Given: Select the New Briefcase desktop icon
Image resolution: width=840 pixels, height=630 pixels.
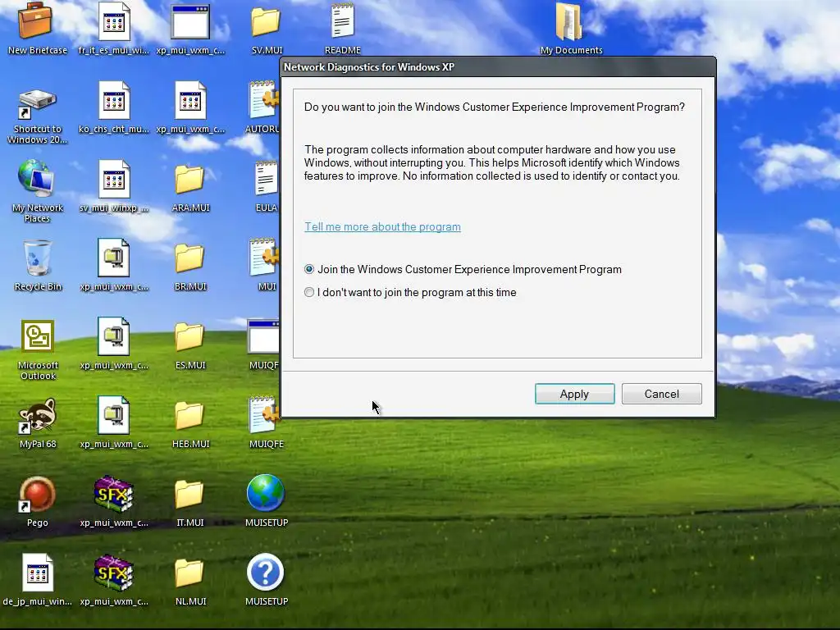Looking at the screenshot, I should [x=36, y=21].
